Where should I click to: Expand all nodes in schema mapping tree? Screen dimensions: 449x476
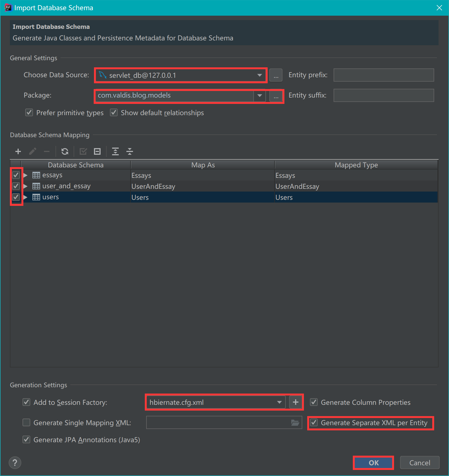click(x=115, y=151)
